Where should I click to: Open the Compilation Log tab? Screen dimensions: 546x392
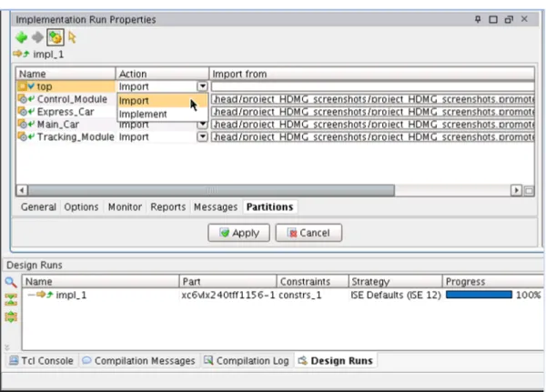(x=247, y=361)
